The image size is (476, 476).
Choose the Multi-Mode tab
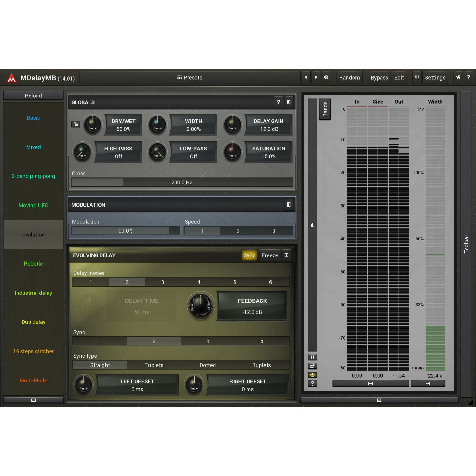pyautogui.click(x=33, y=380)
